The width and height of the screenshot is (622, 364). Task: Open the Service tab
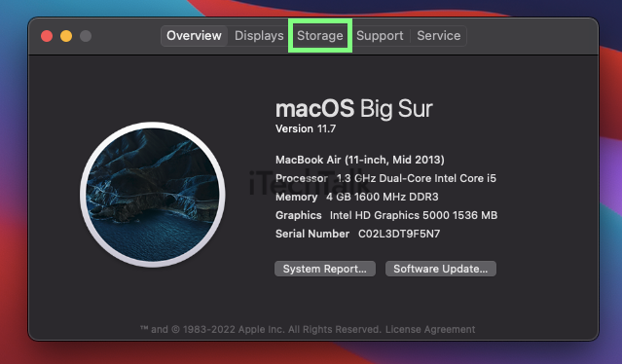438,36
